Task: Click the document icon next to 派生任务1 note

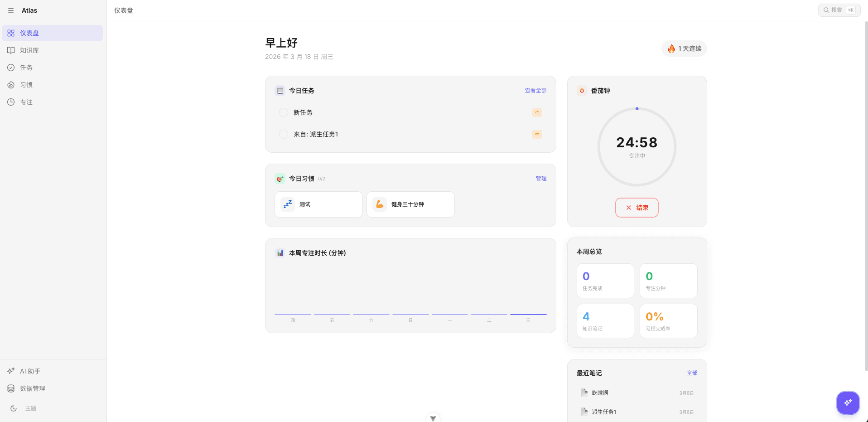Action: coord(584,412)
